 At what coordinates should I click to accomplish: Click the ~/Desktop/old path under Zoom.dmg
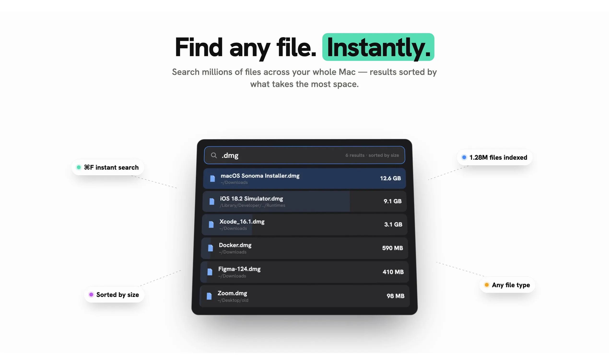233,300
